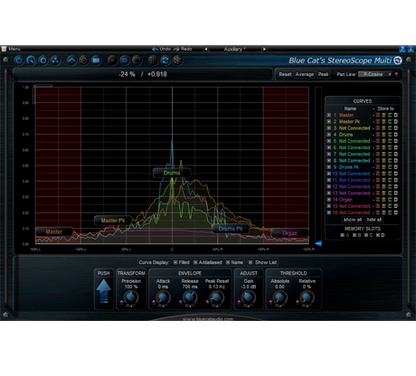Click the Release knob
Screen dimensions: 416x376
190,298
